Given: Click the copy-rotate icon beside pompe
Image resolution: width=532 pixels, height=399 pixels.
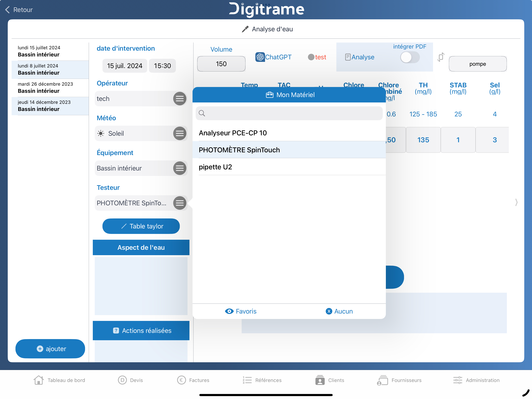Looking at the screenshot, I should click(441, 57).
